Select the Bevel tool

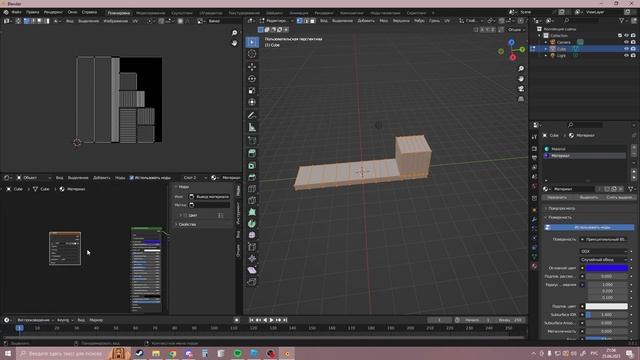point(252,177)
